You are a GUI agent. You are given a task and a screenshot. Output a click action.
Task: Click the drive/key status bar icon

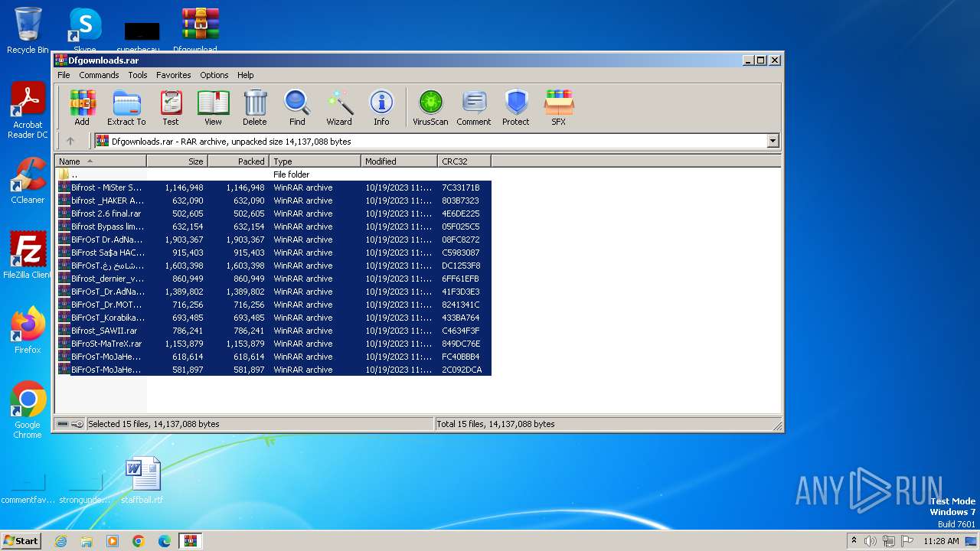click(70, 424)
